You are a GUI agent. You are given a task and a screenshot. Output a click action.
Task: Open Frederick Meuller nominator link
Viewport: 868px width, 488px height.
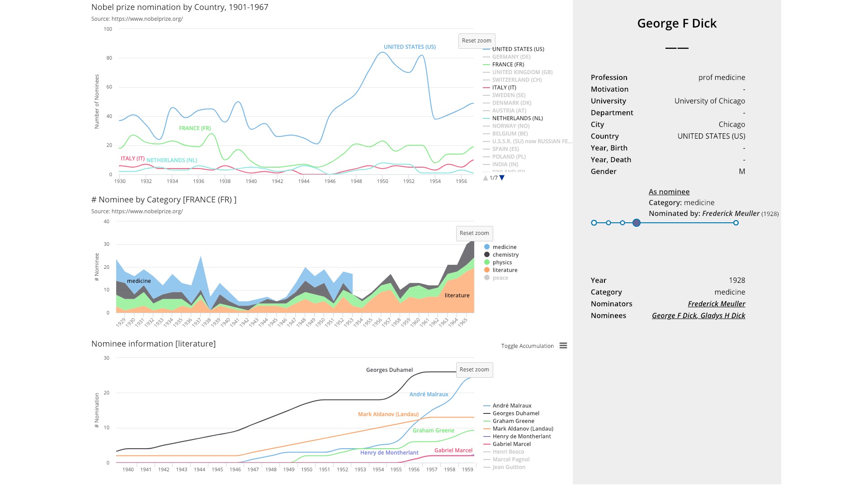point(716,304)
